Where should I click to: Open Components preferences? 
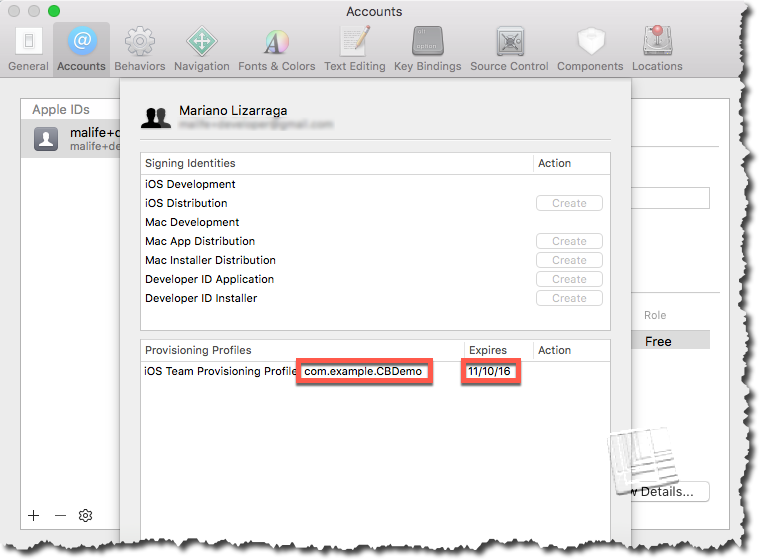tap(590, 49)
